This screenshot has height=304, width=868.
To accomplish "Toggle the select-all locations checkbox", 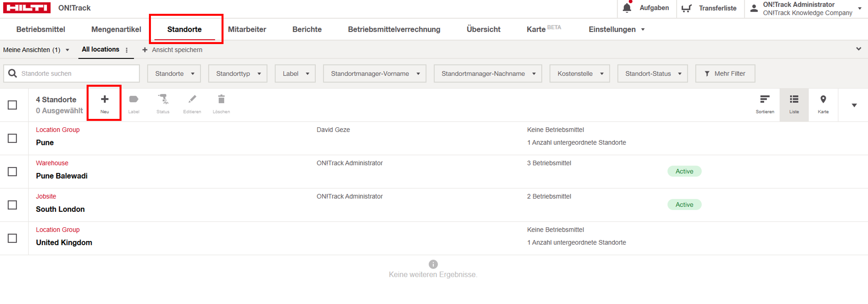I will [x=12, y=105].
